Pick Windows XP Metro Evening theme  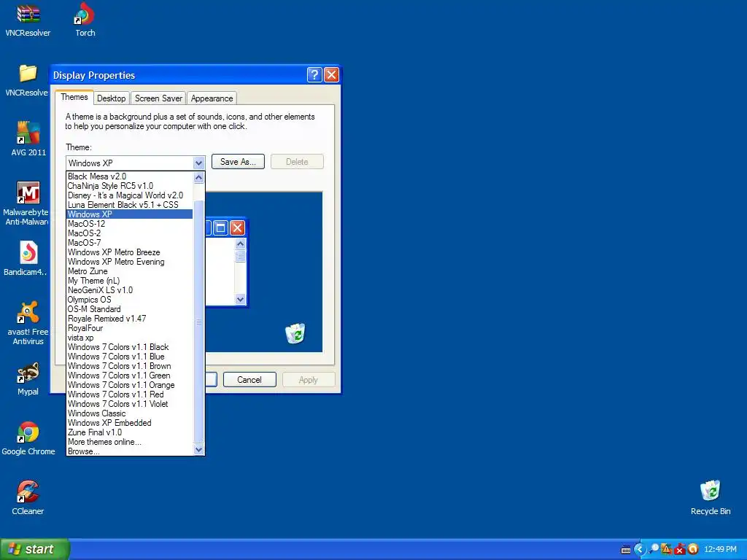pos(130,262)
